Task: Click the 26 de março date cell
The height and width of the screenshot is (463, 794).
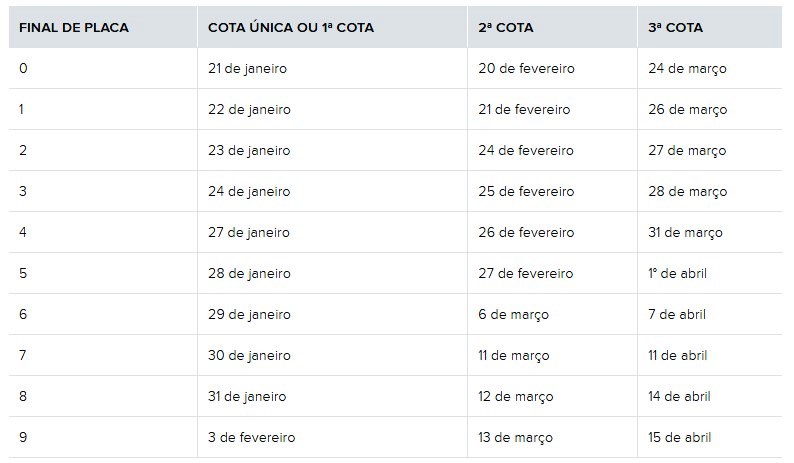Action: [x=687, y=110]
